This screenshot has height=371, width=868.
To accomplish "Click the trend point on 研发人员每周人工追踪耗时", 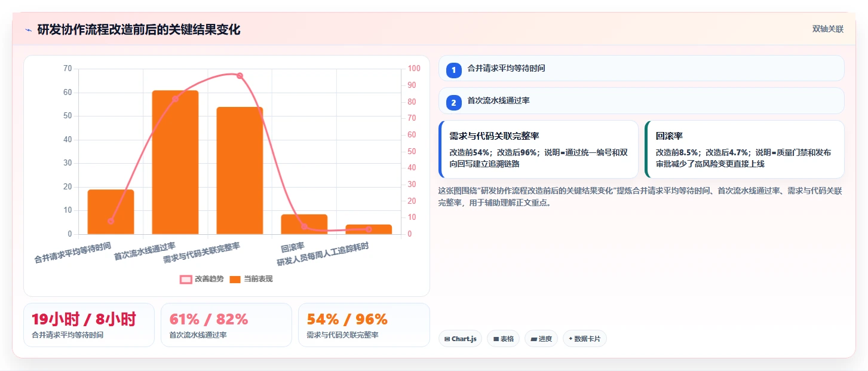I will [x=369, y=229].
